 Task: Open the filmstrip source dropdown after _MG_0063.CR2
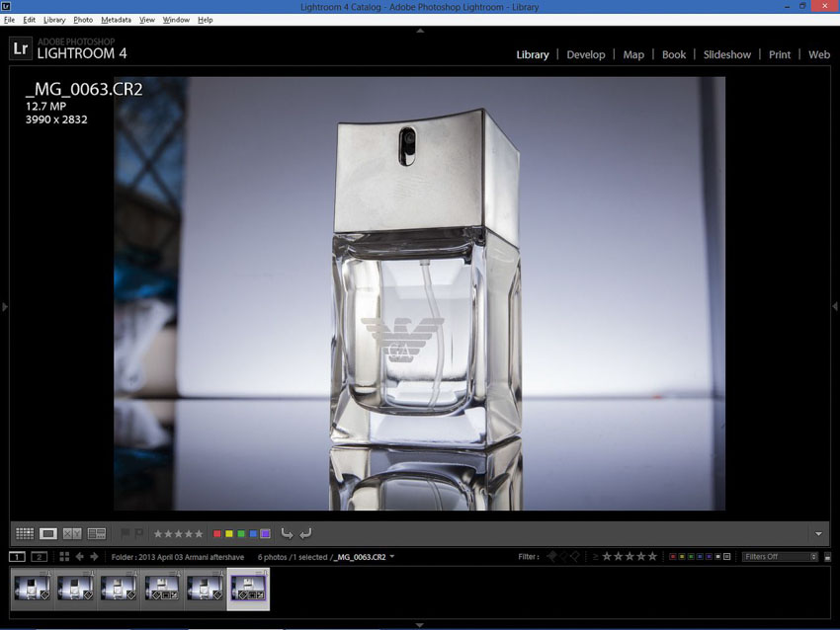(x=392, y=557)
